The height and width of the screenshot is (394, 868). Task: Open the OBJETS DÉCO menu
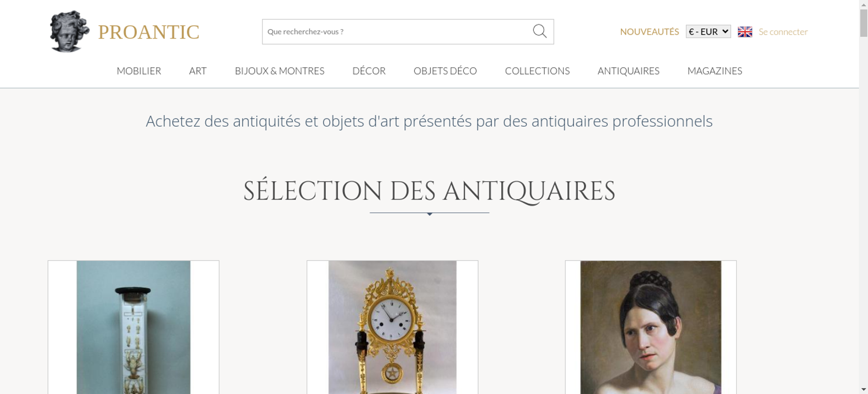pos(445,71)
